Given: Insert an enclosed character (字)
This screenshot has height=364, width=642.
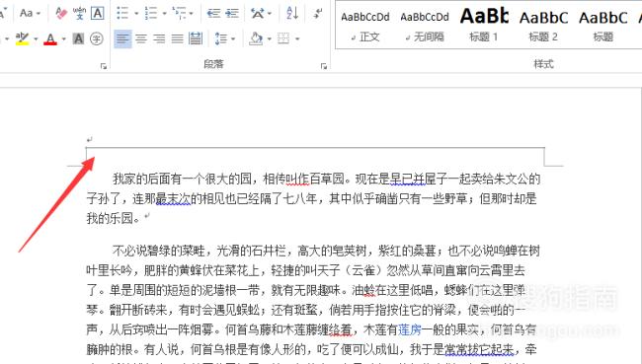Looking at the screenshot, I should [97, 38].
